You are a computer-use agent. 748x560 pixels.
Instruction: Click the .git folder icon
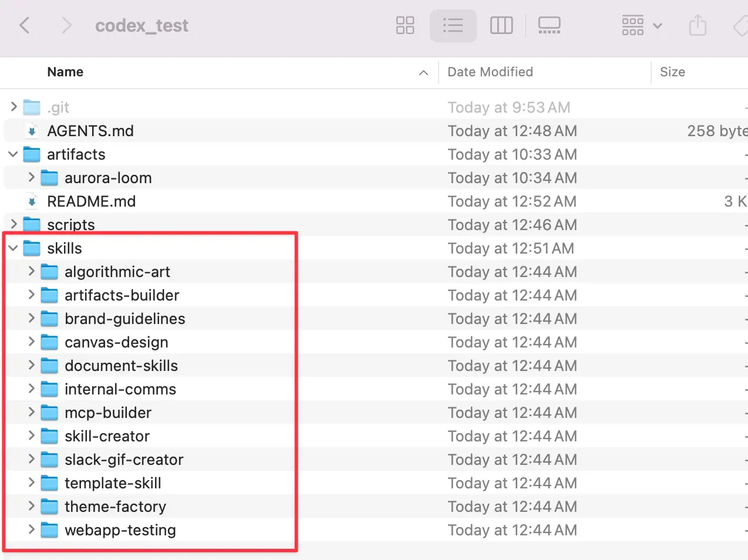(x=32, y=107)
